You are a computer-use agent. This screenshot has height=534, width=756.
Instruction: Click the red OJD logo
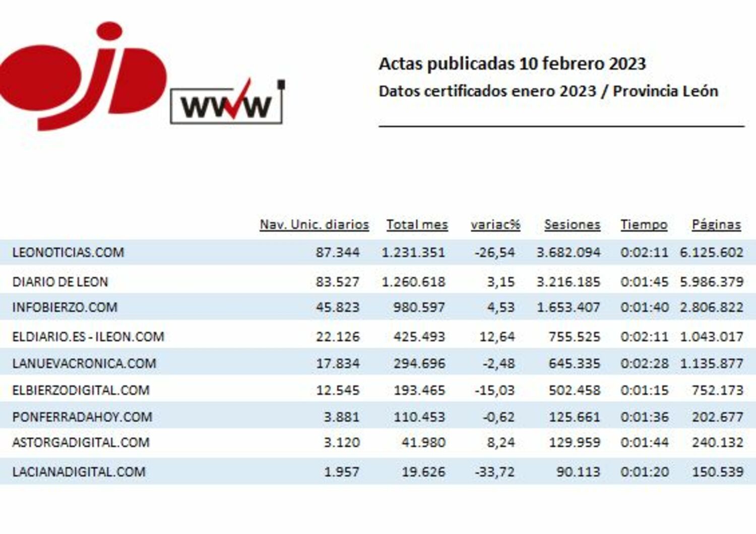[x=83, y=76]
